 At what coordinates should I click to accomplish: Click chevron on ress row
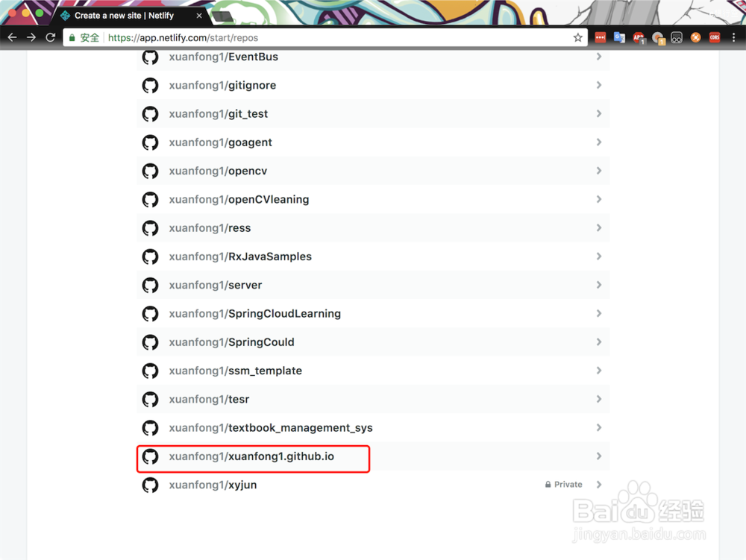pyautogui.click(x=599, y=227)
